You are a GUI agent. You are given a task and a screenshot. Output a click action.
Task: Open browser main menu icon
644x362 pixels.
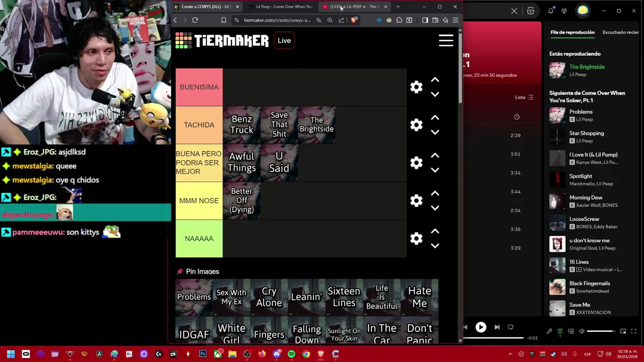[x=455, y=20]
